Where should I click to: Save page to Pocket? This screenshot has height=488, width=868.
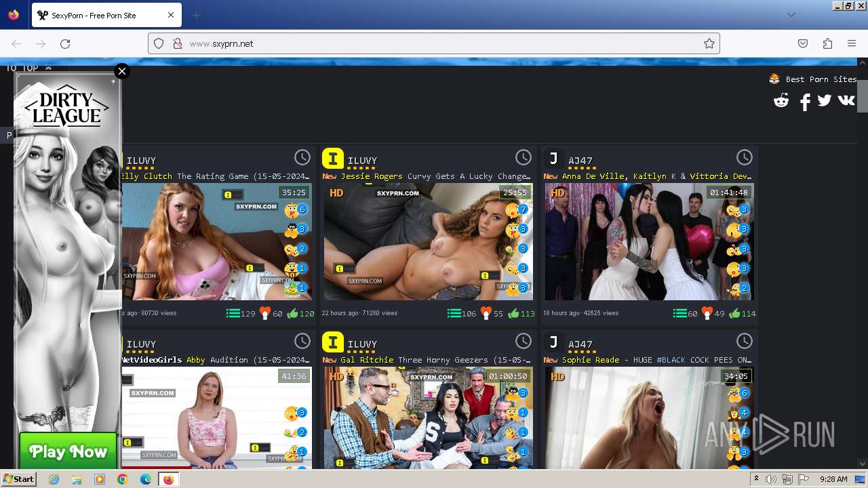pyautogui.click(x=803, y=43)
